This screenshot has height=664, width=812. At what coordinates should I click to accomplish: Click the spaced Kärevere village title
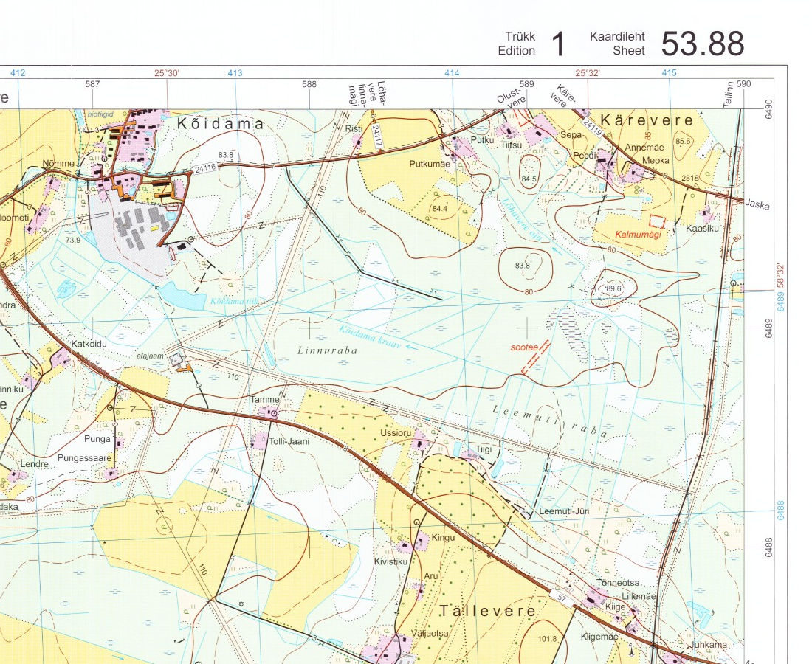647,120
